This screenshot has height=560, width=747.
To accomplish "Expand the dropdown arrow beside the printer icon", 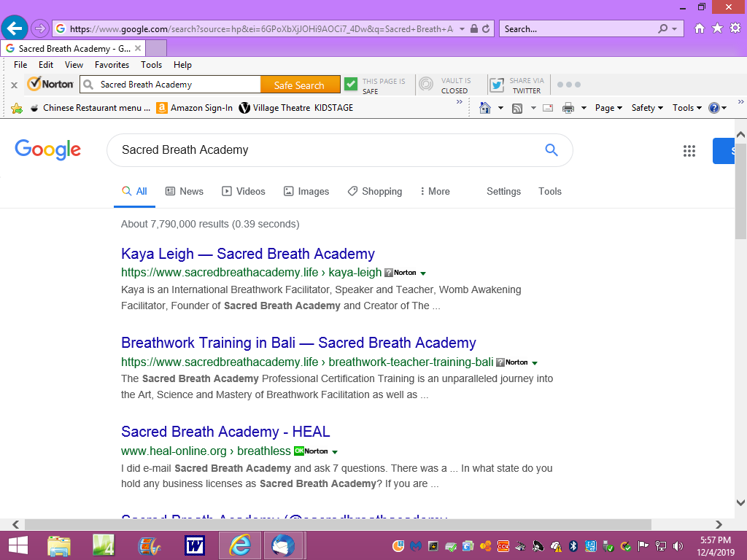I will pos(584,108).
